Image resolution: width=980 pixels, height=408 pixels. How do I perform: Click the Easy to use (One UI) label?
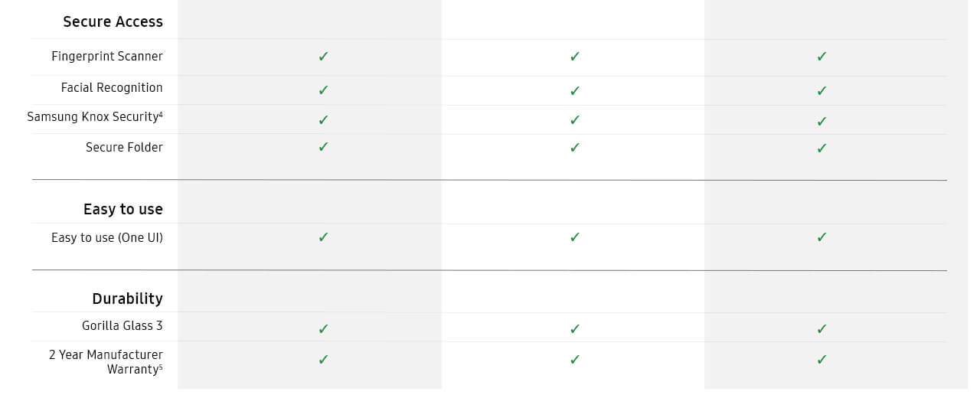point(107,238)
